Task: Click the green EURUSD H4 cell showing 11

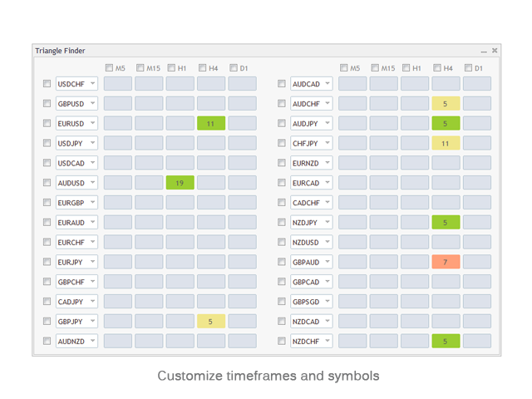Action: 211,123
